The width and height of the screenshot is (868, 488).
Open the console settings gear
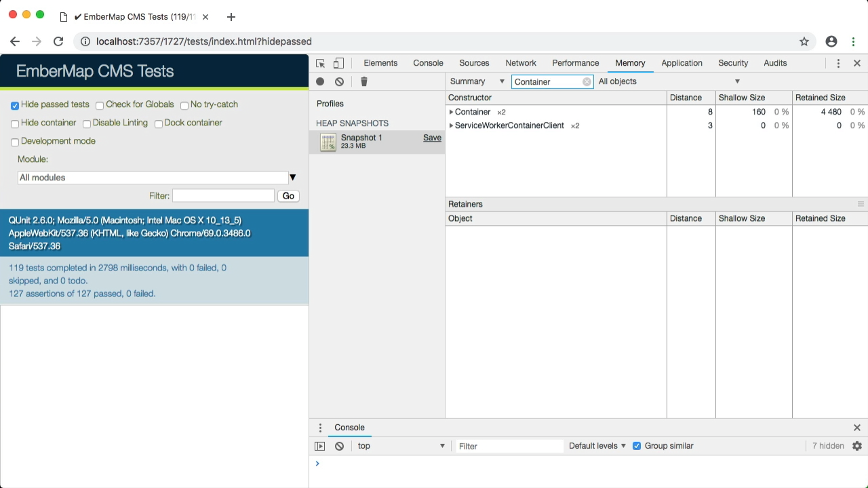point(857,446)
